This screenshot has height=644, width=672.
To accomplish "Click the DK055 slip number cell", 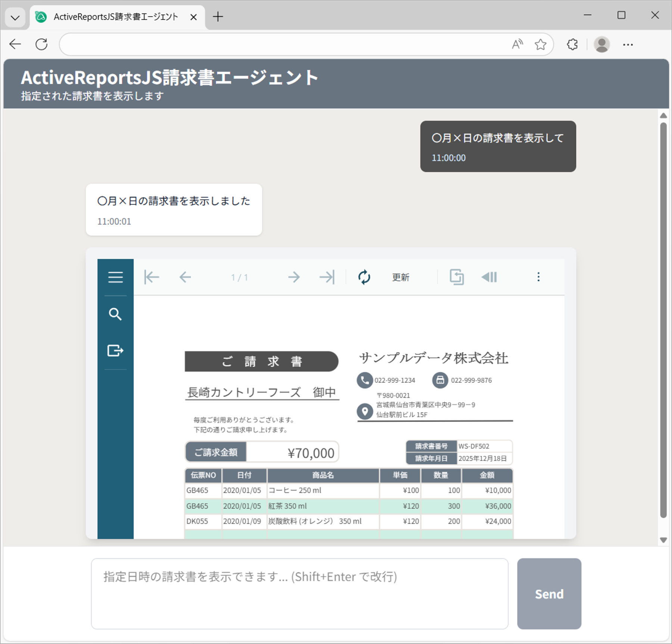I will pyautogui.click(x=203, y=521).
